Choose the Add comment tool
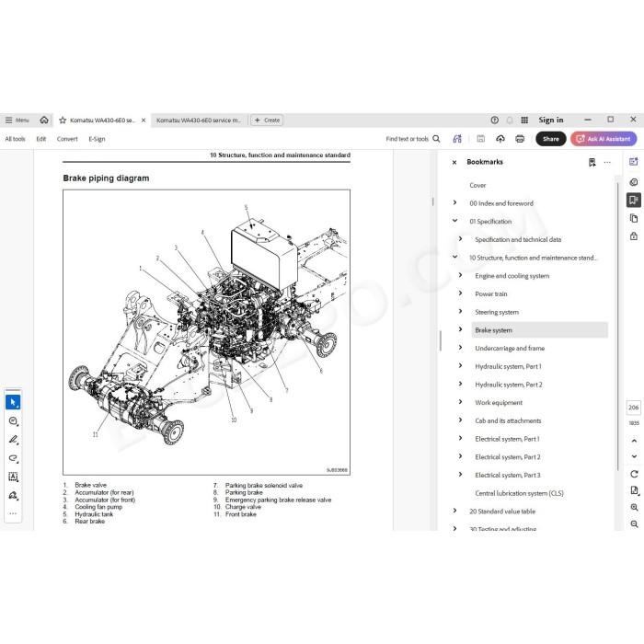 coord(13,421)
